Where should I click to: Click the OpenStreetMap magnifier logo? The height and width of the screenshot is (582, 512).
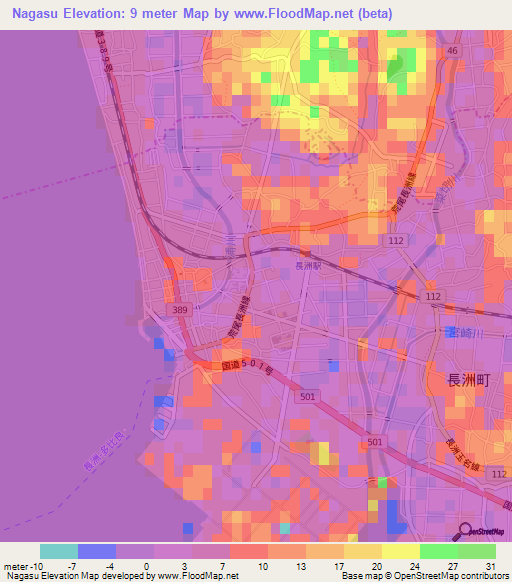coord(478,532)
